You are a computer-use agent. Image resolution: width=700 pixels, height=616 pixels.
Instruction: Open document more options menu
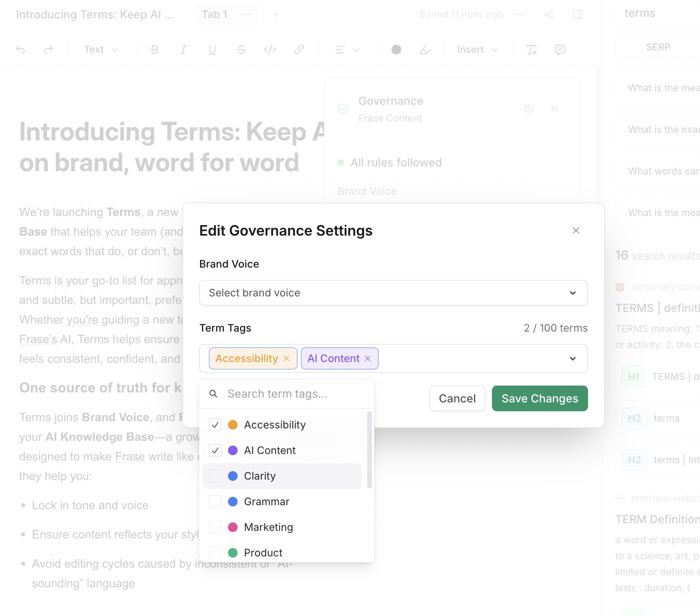click(520, 14)
